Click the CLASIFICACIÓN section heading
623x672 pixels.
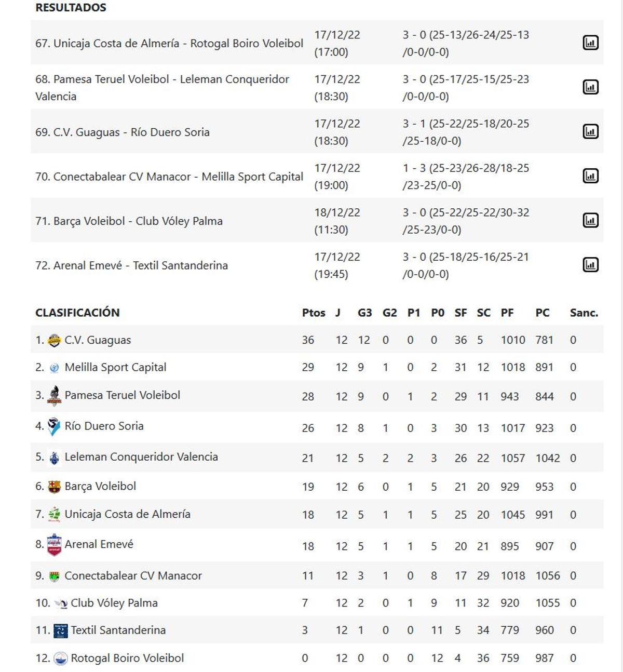click(x=77, y=313)
